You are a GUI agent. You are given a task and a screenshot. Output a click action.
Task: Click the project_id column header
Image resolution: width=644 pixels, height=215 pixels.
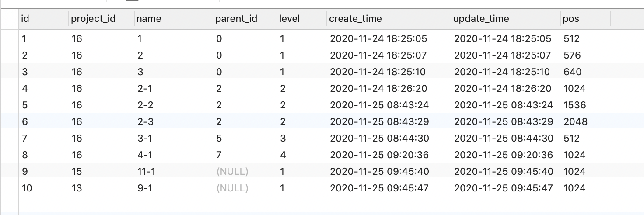tap(101, 19)
